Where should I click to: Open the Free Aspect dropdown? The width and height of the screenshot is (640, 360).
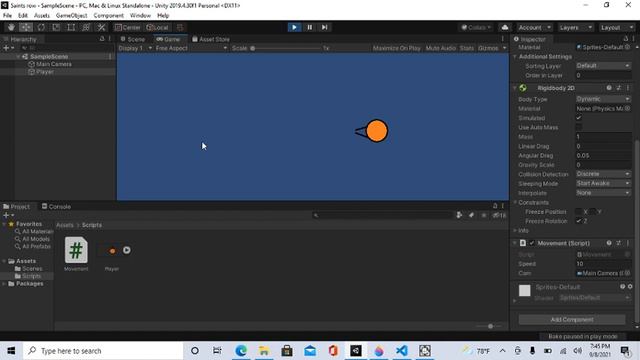[191, 48]
